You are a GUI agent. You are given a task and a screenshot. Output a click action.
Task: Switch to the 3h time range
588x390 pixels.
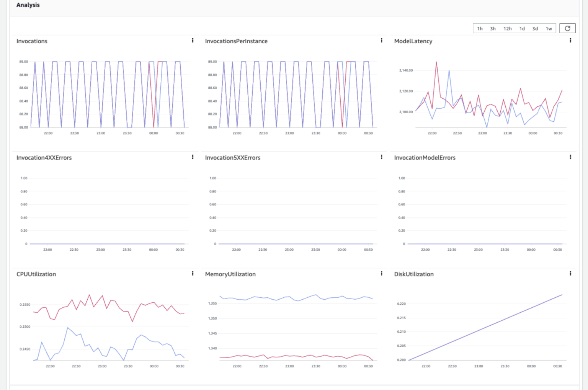pyautogui.click(x=493, y=29)
